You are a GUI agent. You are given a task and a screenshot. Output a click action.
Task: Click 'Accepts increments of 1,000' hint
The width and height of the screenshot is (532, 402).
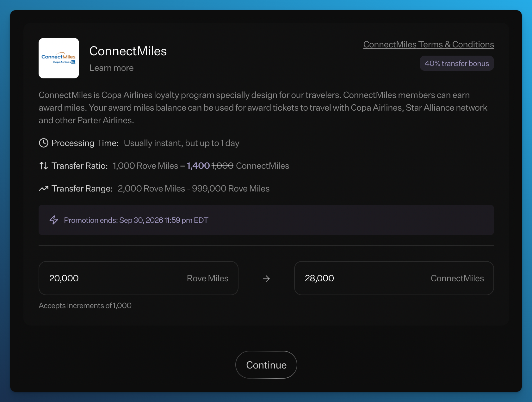coord(85,306)
